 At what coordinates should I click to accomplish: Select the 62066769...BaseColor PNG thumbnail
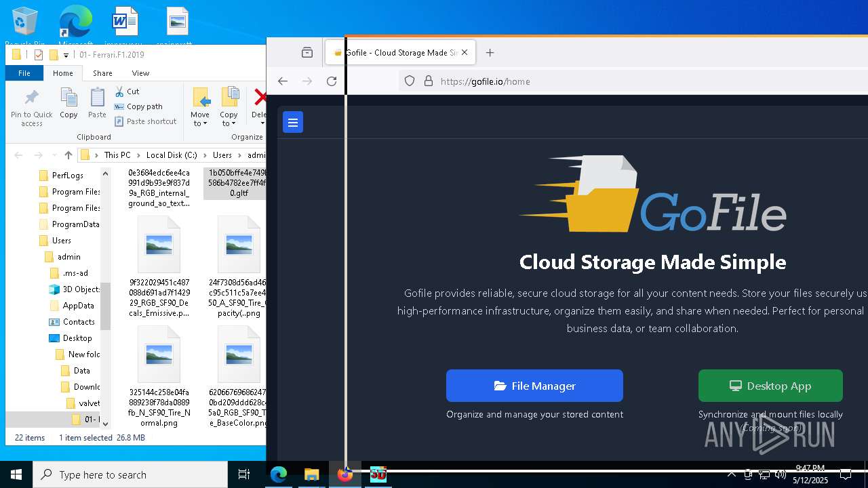click(x=239, y=354)
